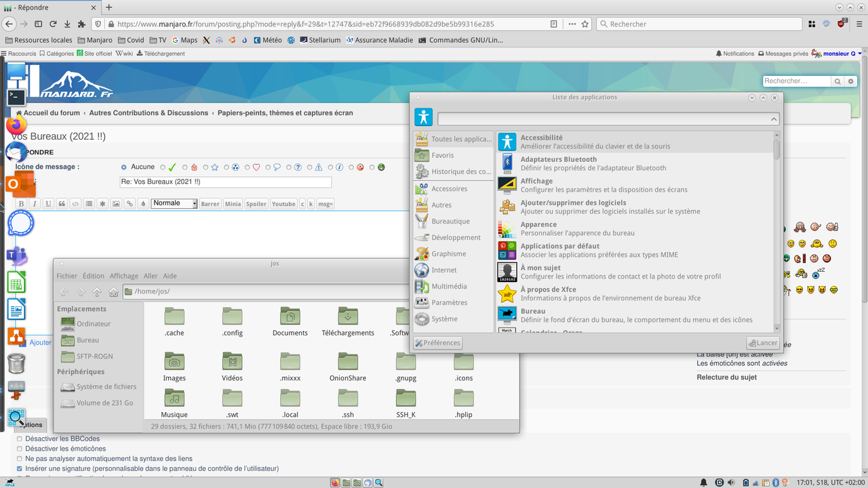Screen dimensions: 868x488
Task: Insert a quote with the quote button
Action: pos(62,203)
